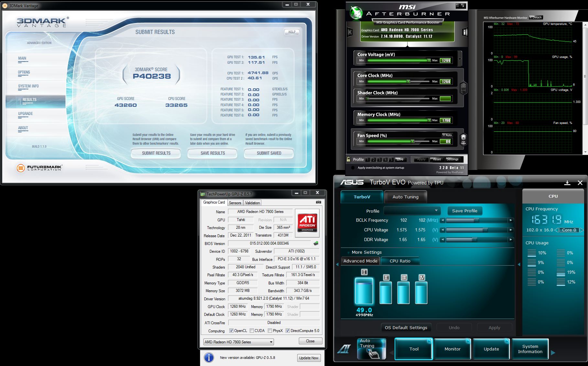Open Options in 3DMark Vantage sidebar
The image size is (588, 366).
click(x=24, y=72)
